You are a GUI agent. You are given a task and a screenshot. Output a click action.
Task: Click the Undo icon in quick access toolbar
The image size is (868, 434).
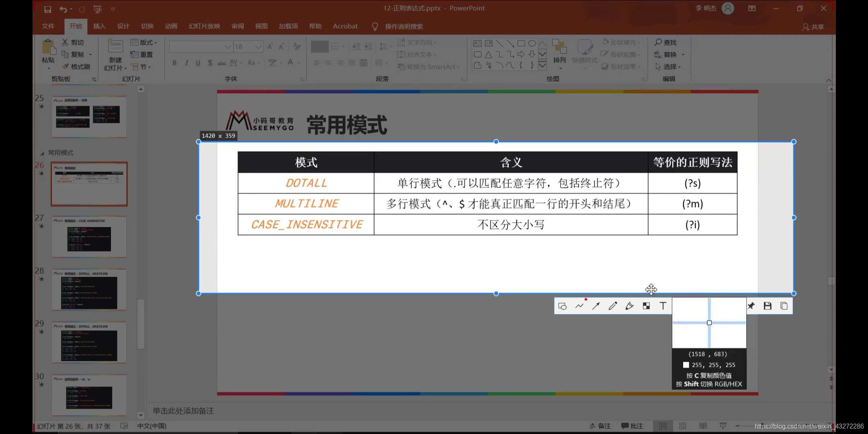[x=63, y=9]
